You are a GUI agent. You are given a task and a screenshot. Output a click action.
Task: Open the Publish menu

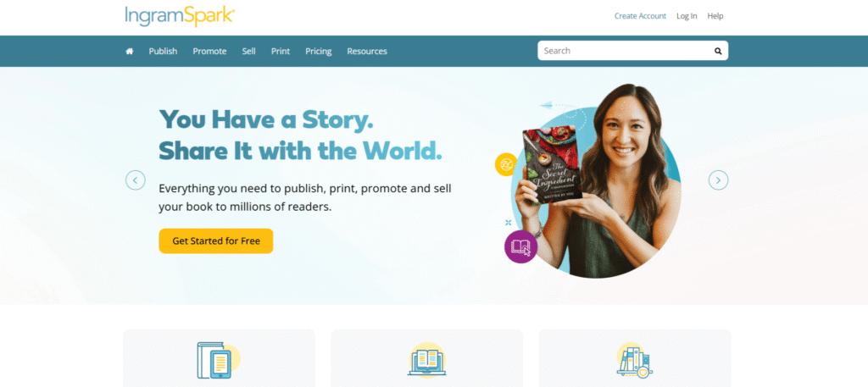(163, 51)
